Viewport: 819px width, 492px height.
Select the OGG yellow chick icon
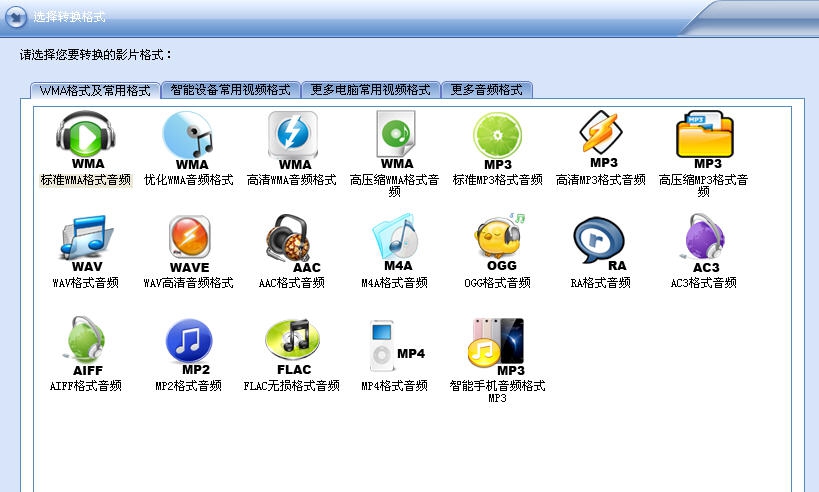499,242
